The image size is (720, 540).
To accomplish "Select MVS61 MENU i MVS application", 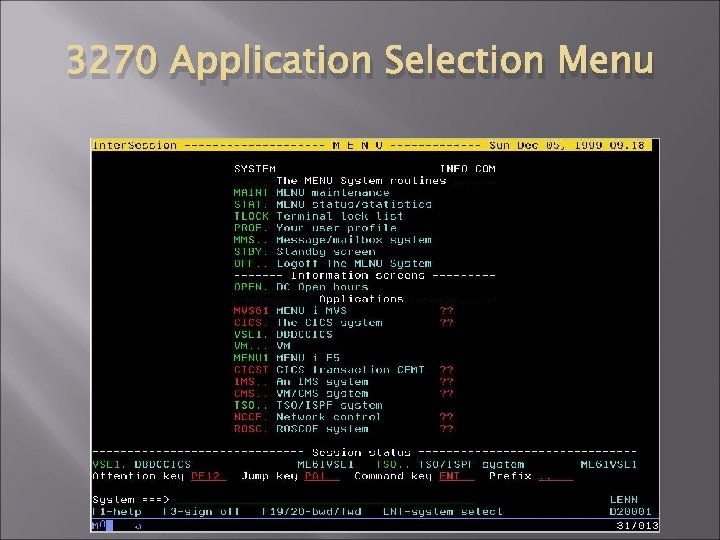I will click(x=343, y=311).
